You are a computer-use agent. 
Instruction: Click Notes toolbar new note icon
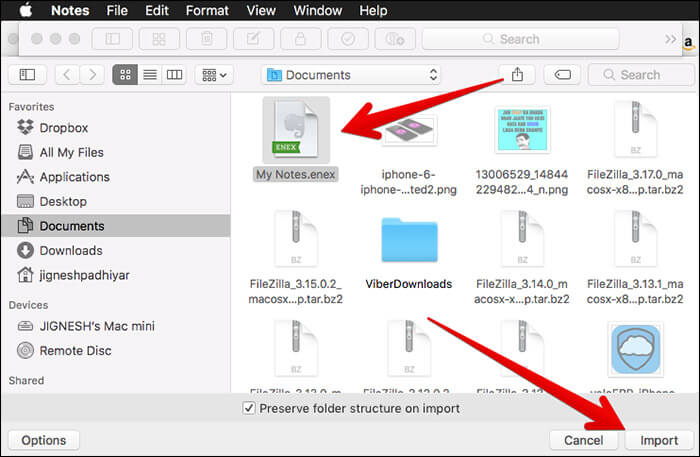pyautogui.click(x=253, y=39)
